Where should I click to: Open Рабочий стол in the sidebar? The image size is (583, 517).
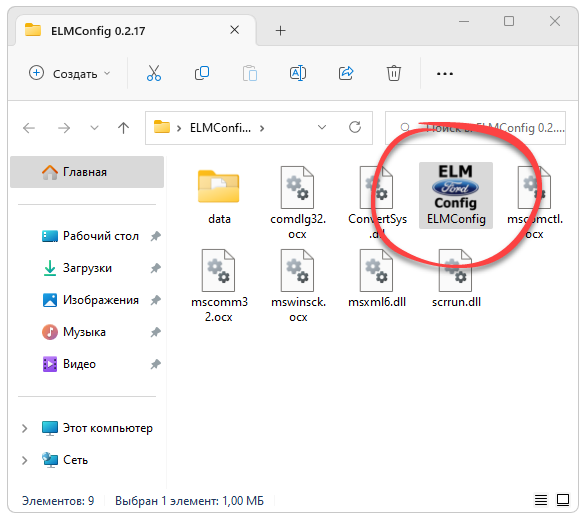click(x=91, y=236)
